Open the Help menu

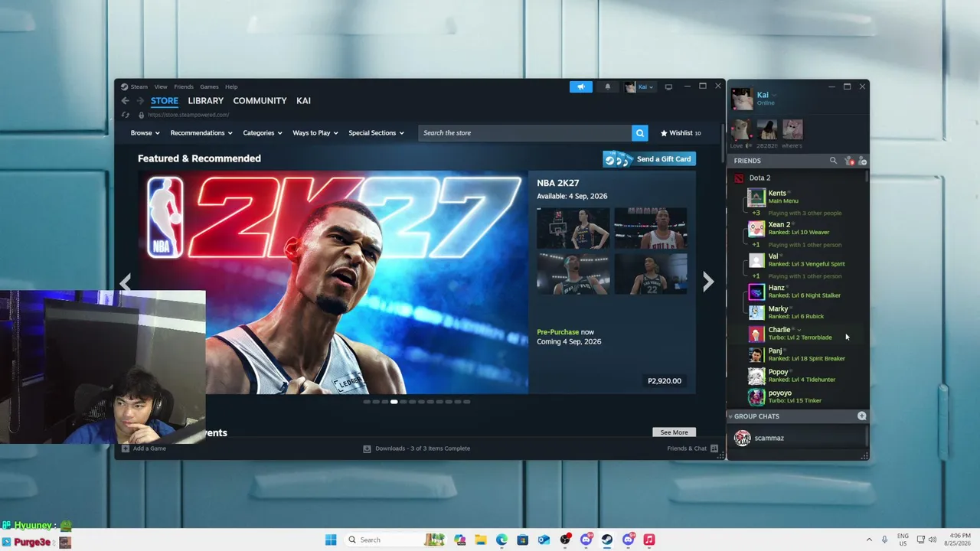click(x=231, y=86)
